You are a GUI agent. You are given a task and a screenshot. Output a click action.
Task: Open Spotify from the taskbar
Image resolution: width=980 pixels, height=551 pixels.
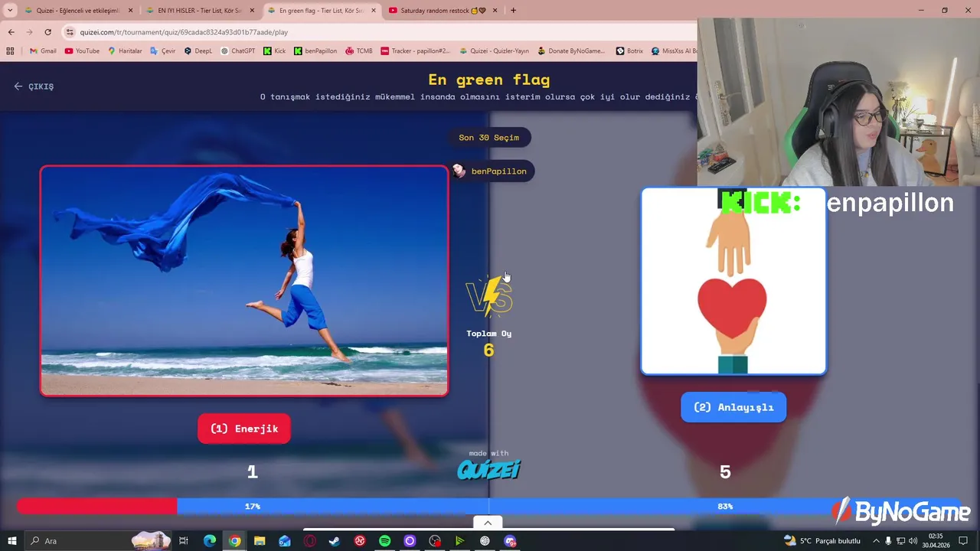[384, 541]
